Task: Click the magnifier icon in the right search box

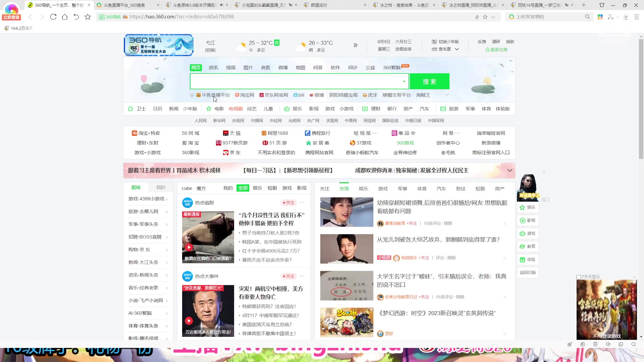Action: [x=587, y=17]
